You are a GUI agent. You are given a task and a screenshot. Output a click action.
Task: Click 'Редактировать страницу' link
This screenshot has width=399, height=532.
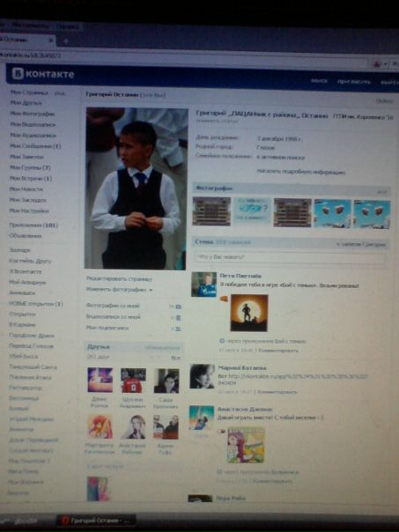tap(119, 279)
